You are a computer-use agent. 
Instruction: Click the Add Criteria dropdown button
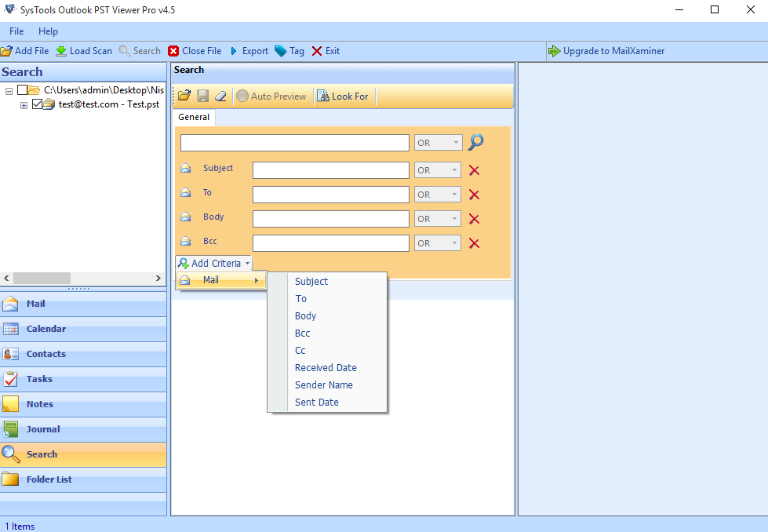pyautogui.click(x=214, y=263)
